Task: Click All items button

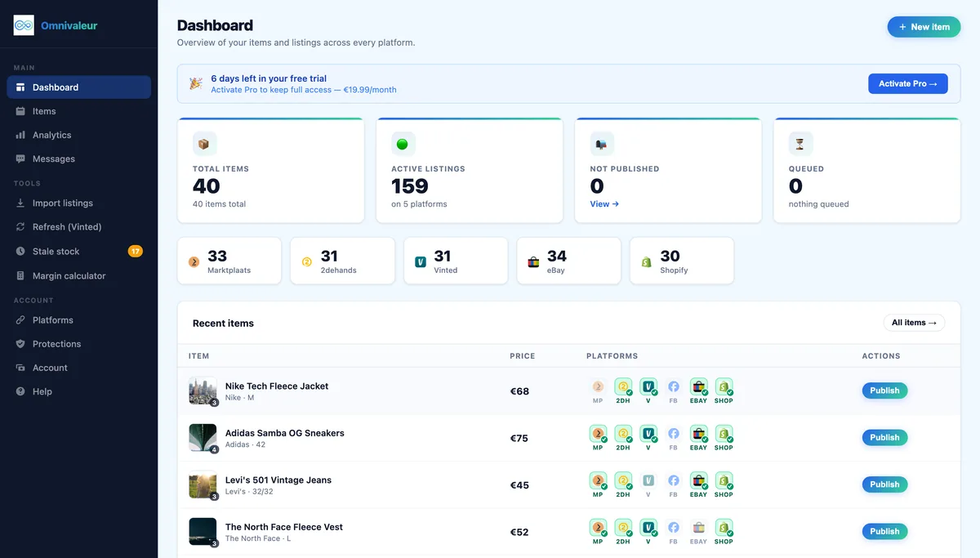Action: click(x=914, y=323)
